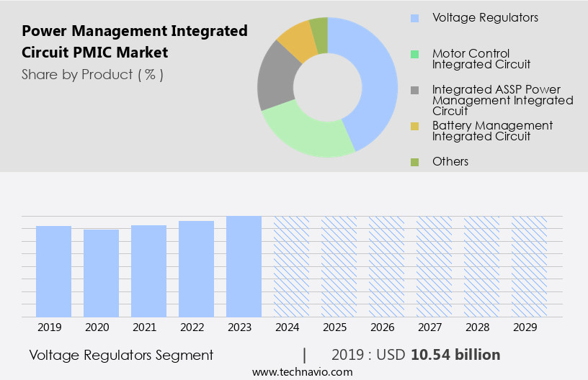The image size is (588, 380).
Task: Click the 2024 hatched forecast bar
Action: [x=292, y=266]
